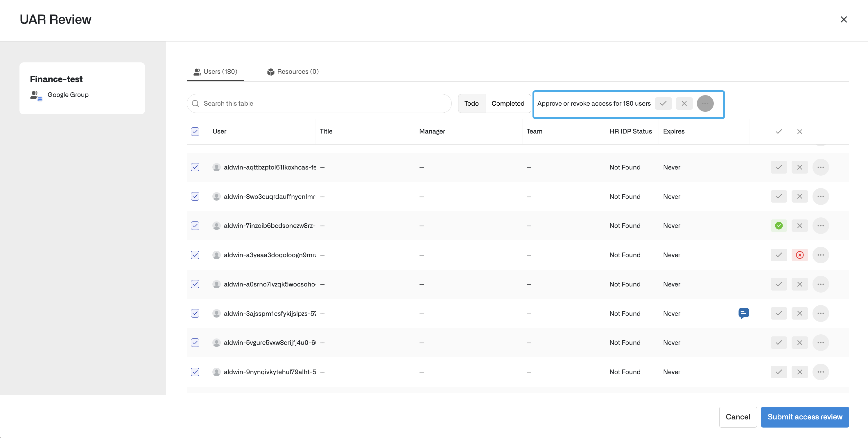The image size is (868, 438).
Task: Approve access for all 180 users
Action: tap(663, 103)
